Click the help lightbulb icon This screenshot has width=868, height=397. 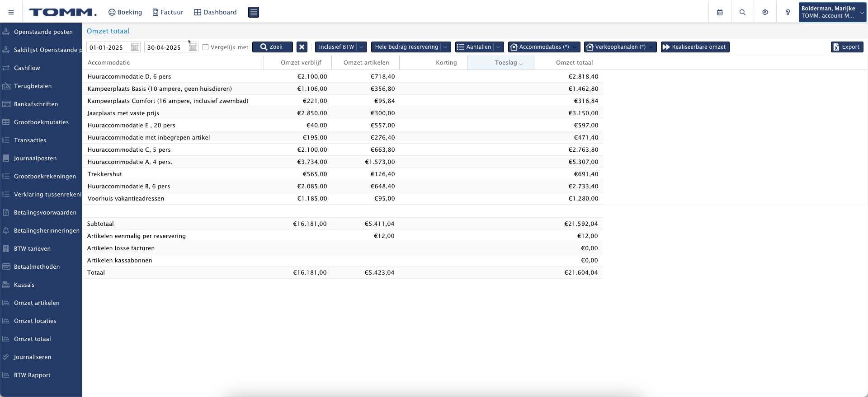(x=788, y=12)
